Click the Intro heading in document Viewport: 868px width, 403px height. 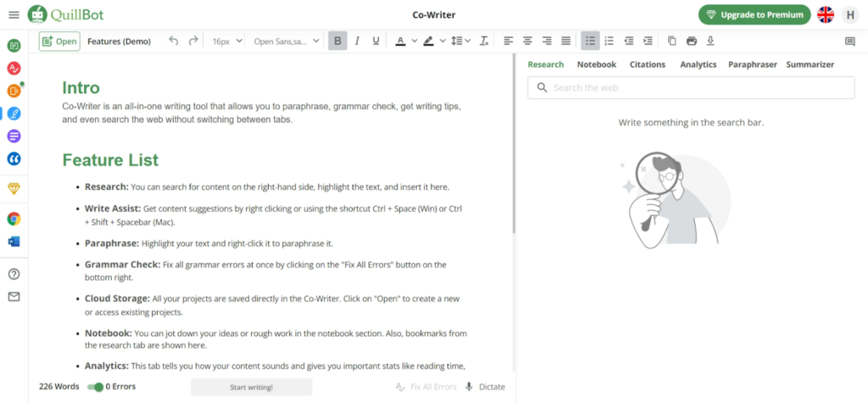click(x=81, y=88)
